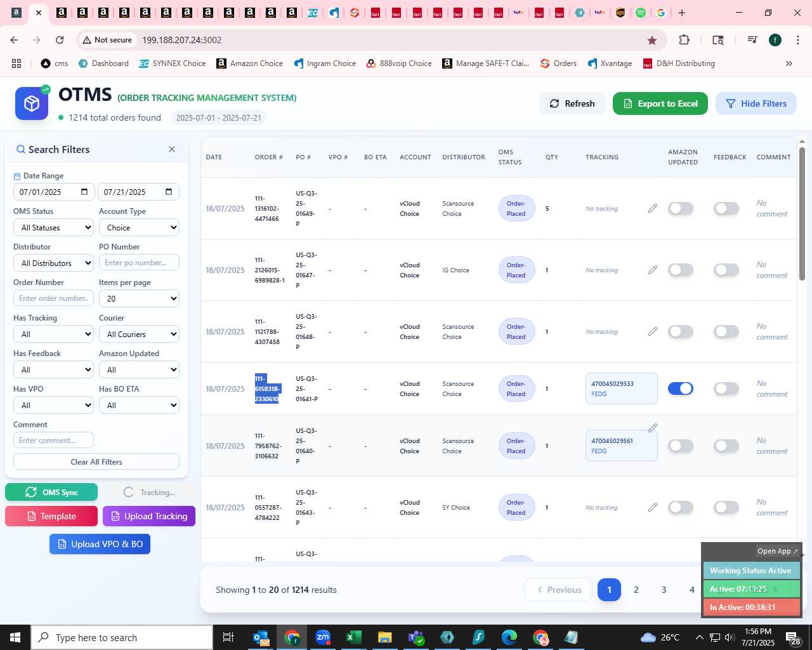Viewport: 812px width, 650px height.
Task: Click Export to Excel
Action: tap(660, 103)
